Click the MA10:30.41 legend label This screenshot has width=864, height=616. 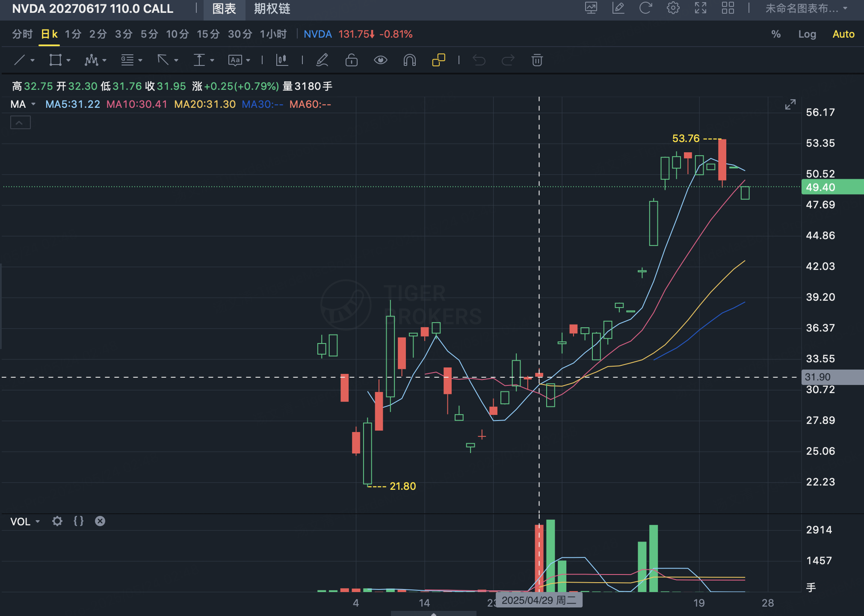click(x=137, y=104)
